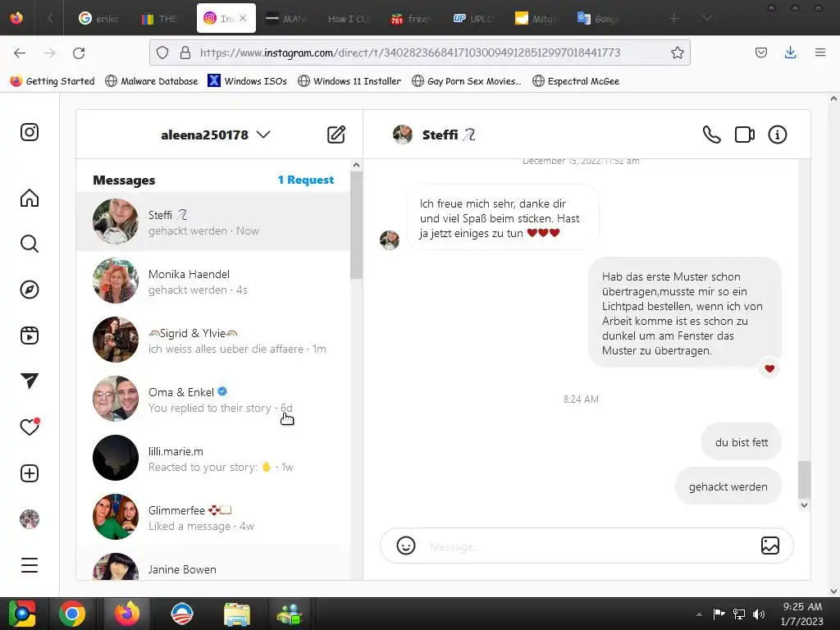Go to Home in the Instagram sidebar
Viewport: 840px width, 630px height.
tap(30, 198)
